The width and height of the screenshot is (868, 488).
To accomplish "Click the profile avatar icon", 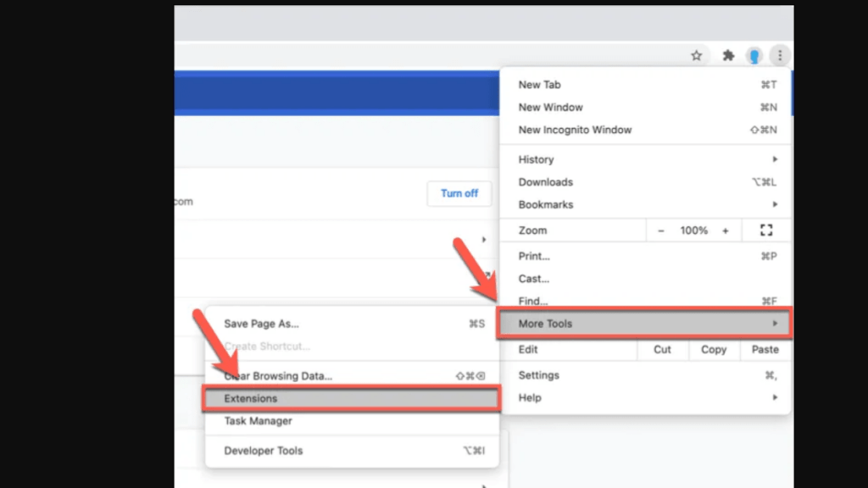I will pyautogui.click(x=754, y=56).
